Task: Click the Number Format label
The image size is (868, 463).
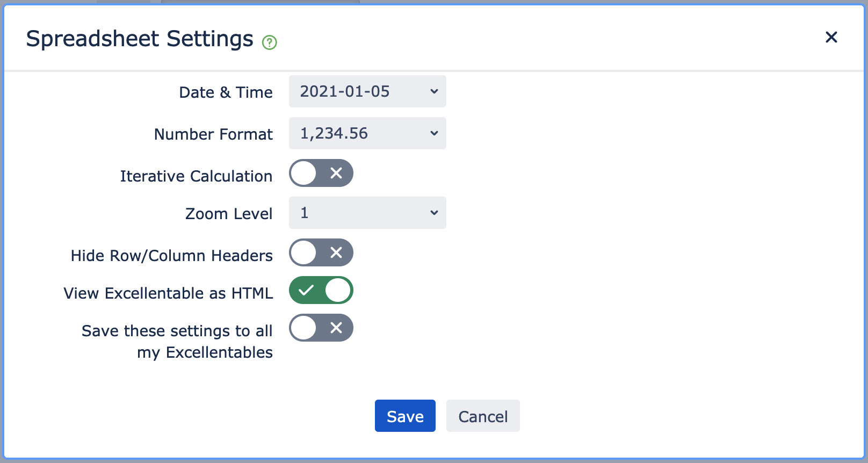Action: point(213,134)
